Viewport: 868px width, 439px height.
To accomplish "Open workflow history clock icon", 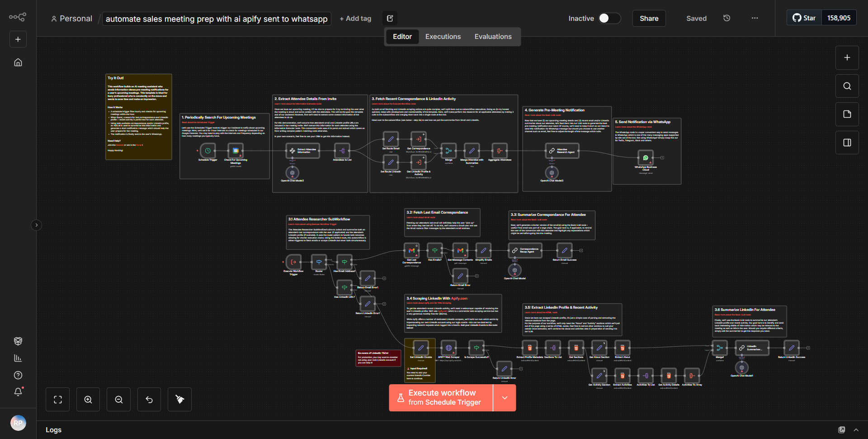I will coord(726,18).
